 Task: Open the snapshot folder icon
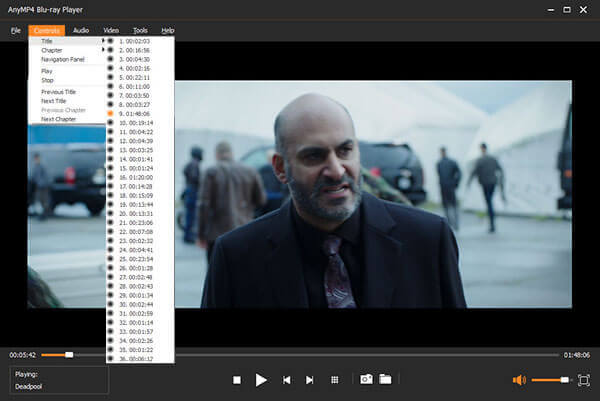(x=385, y=380)
